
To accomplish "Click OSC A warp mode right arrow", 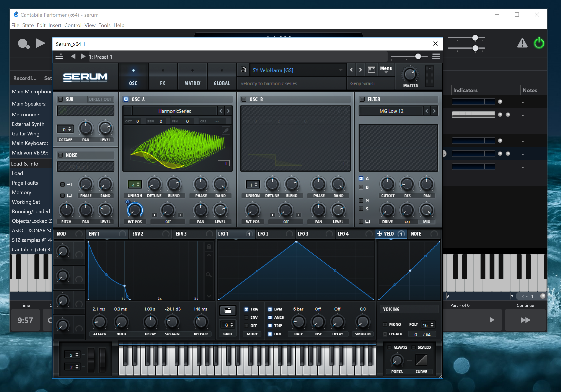I will (x=181, y=215).
